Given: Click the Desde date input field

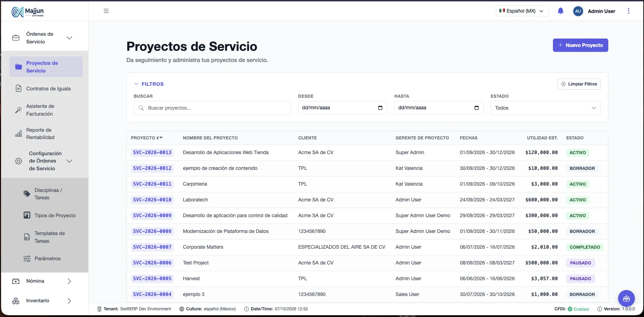Looking at the screenshot, I should pyautogui.click(x=342, y=108).
